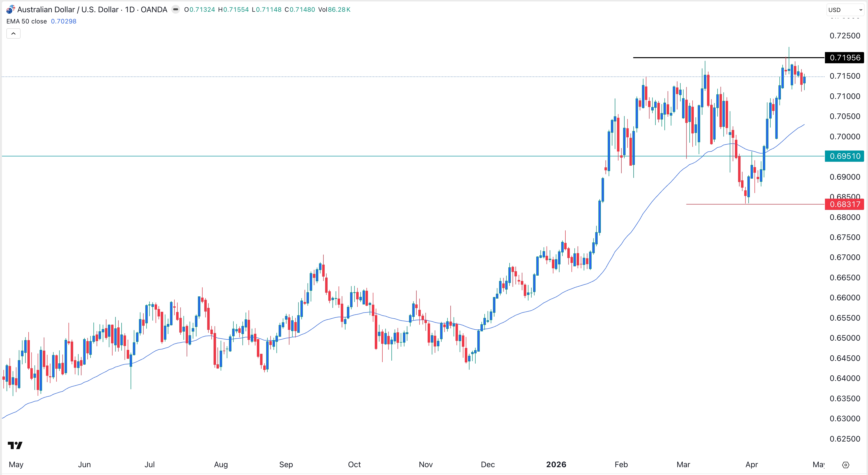Click the 2026 label on the time axis
The width and height of the screenshot is (868, 475).
tap(556, 464)
